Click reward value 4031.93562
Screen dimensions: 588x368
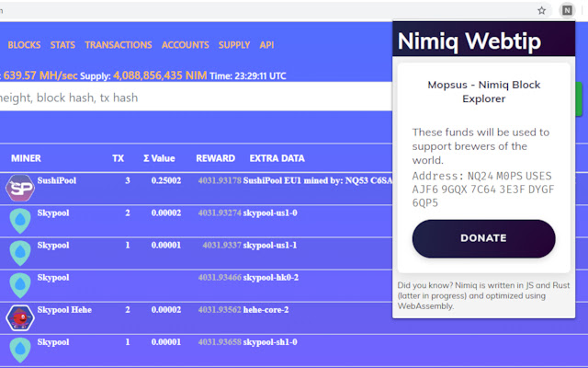tap(220, 310)
